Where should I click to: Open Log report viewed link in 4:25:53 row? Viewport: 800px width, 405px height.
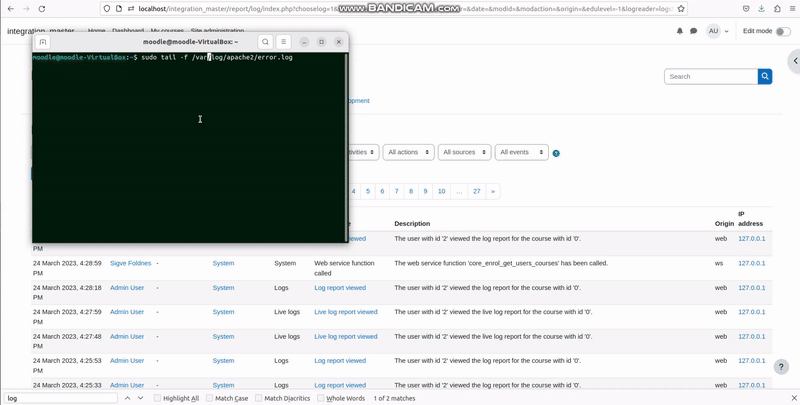340,361
